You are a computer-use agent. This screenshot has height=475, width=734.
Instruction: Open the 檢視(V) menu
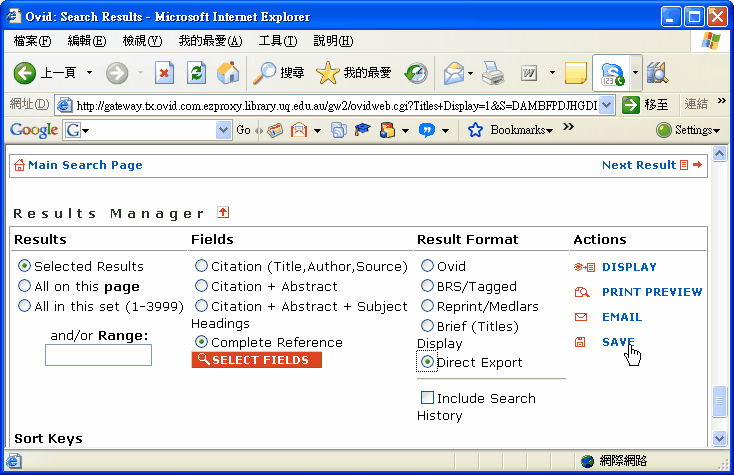tap(142, 41)
